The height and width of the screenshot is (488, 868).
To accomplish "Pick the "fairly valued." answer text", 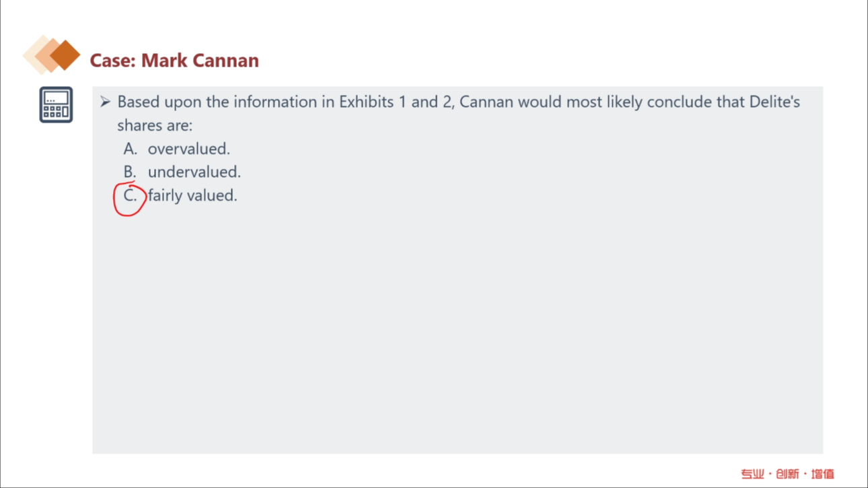I will [x=192, y=196].
